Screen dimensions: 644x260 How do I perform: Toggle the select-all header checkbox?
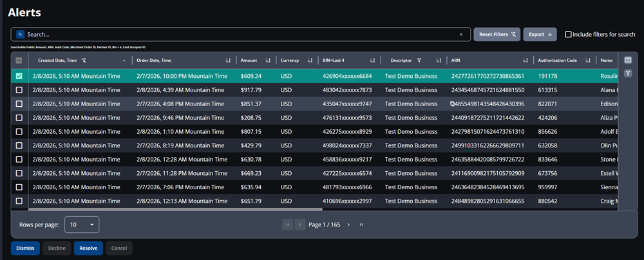(19, 60)
